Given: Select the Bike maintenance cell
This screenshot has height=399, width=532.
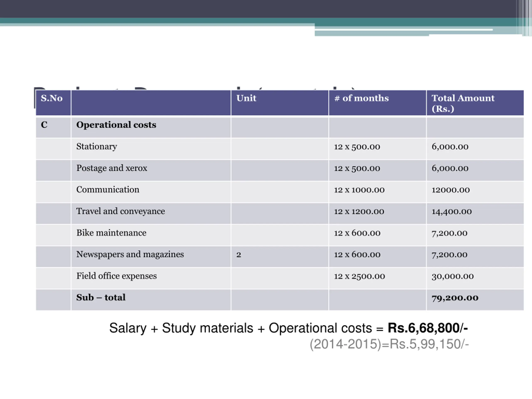Looking at the screenshot, I should coord(111,233).
